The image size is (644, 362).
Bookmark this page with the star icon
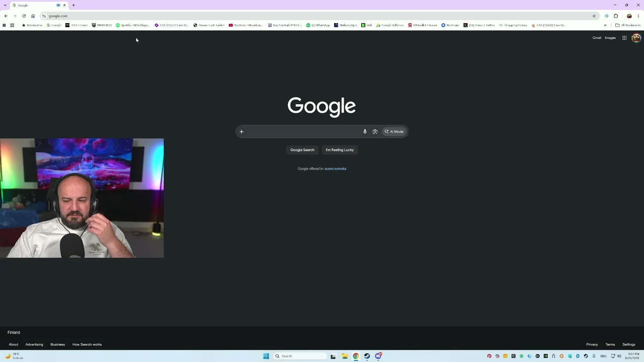pyautogui.click(x=594, y=16)
